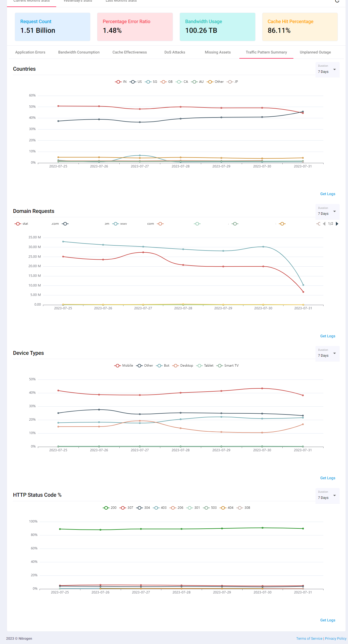Toggle the Other country legend marker
This screenshot has width=348, height=644.
(x=210, y=82)
